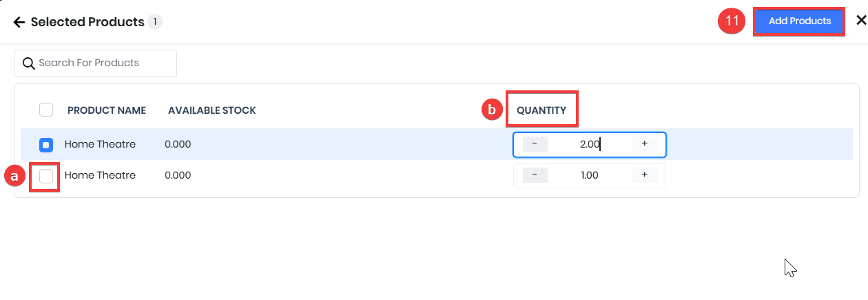868x300 pixels.
Task: Click the quantity field showing 2.00
Action: click(590, 144)
